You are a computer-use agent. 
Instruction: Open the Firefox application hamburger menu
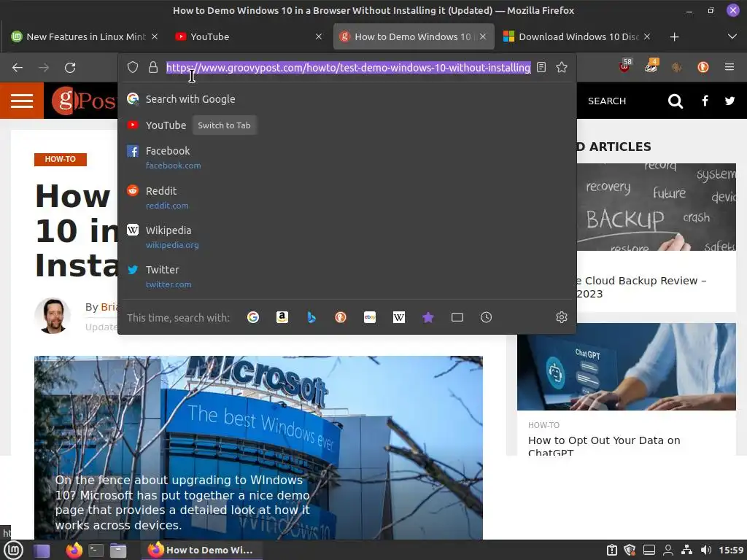point(729,67)
